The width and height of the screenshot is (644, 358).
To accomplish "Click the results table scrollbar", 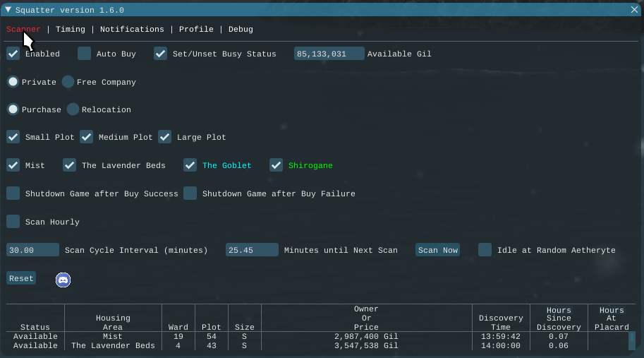I will point(631,340).
